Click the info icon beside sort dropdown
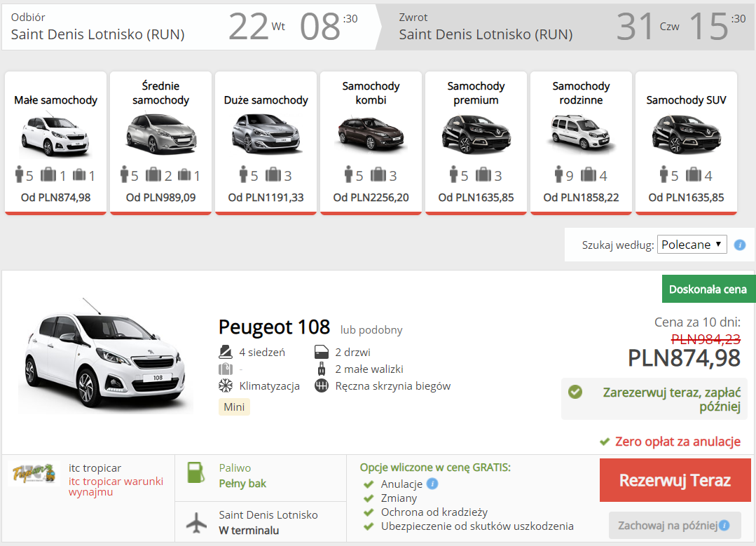Screen dimensions: 756x546 [x=740, y=245]
